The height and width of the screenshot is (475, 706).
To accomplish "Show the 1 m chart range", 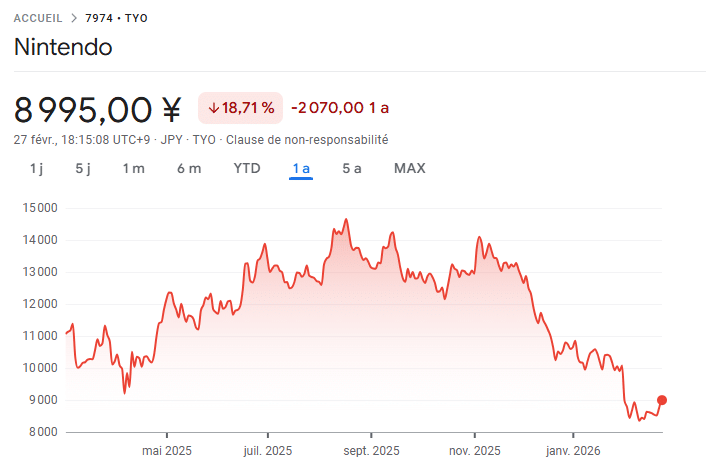I will (x=133, y=168).
